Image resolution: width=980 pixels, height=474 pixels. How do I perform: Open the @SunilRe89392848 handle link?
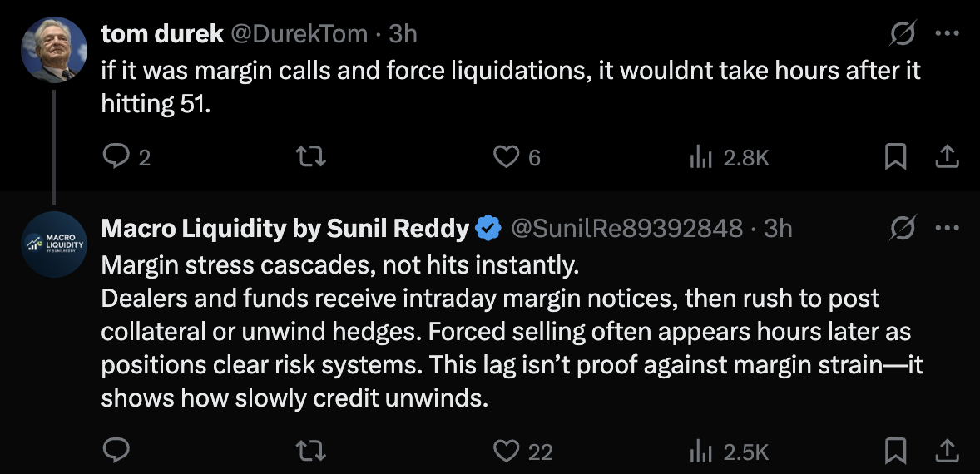point(627,229)
